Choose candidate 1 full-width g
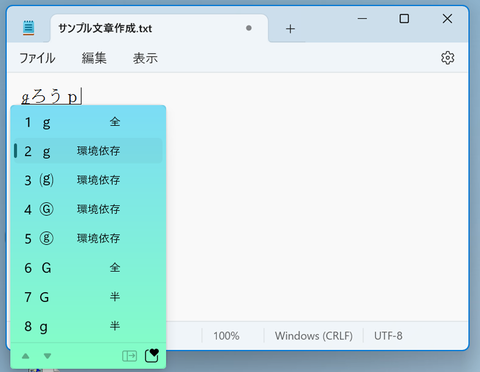The width and height of the screenshot is (480, 372). tap(88, 122)
